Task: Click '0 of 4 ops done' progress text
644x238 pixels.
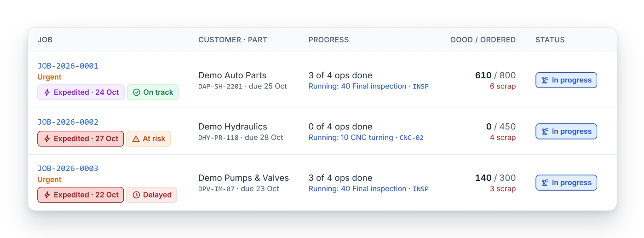Action: tap(340, 127)
